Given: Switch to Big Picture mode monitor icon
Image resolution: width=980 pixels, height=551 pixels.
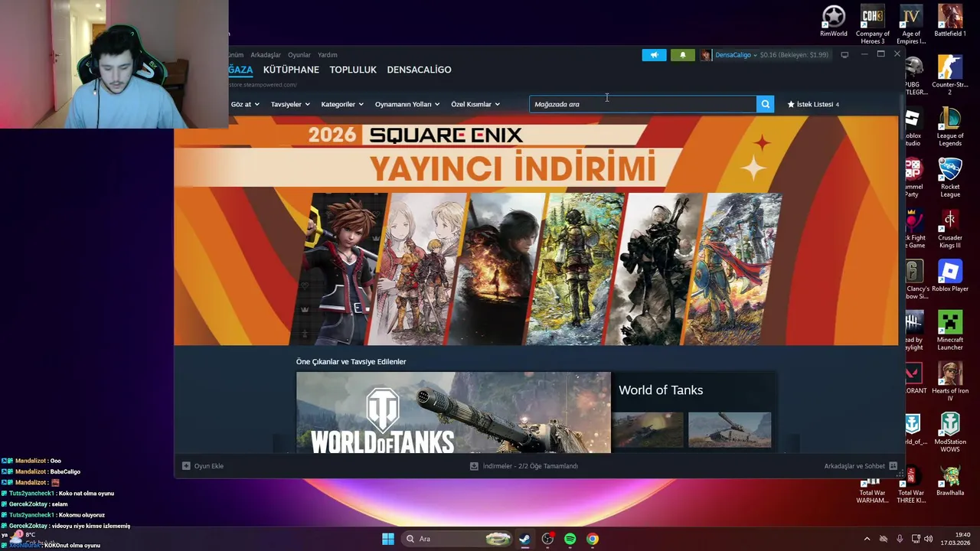Looking at the screenshot, I should coord(844,55).
